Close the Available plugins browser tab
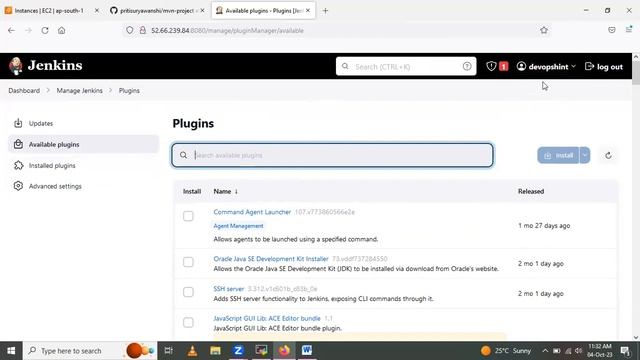 (x=308, y=11)
